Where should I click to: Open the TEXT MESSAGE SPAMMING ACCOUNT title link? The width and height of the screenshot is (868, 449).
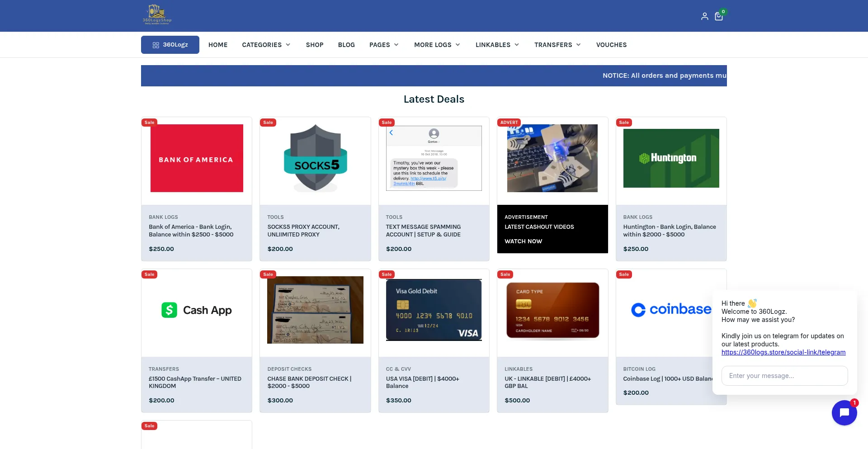(x=423, y=231)
